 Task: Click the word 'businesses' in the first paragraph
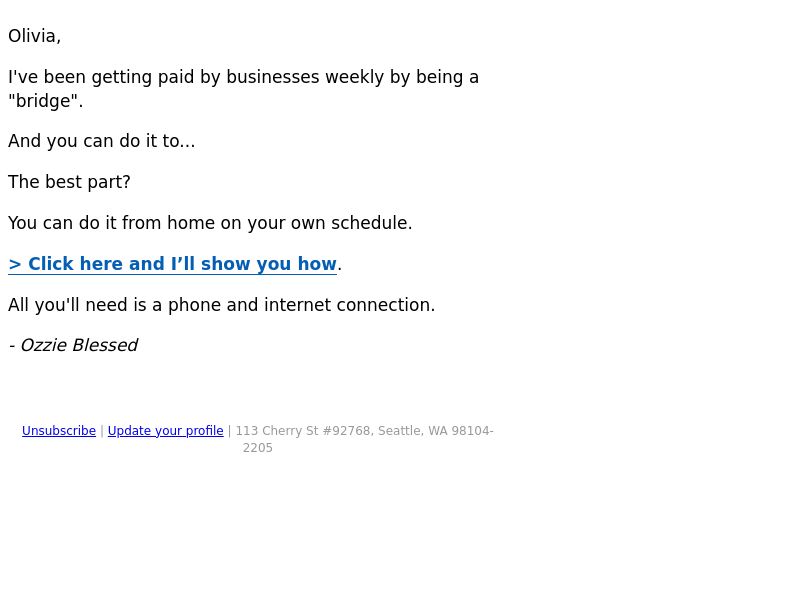[x=273, y=77]
